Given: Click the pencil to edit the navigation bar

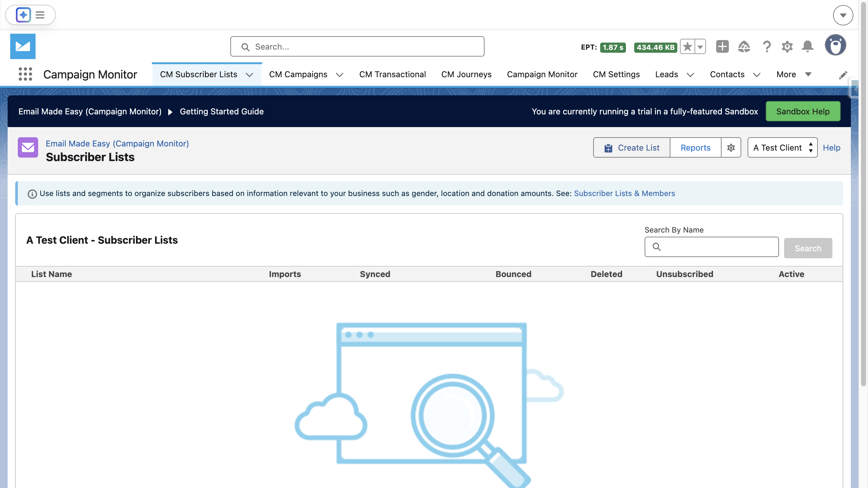Looking at the screenshot, I should [843, 75].
